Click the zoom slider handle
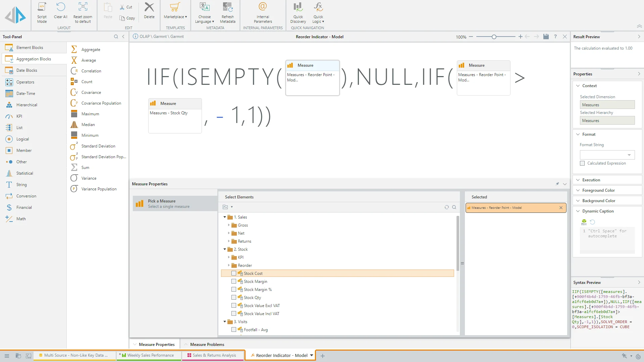Viewport: 644px width, 362px height. click(494, 37)
